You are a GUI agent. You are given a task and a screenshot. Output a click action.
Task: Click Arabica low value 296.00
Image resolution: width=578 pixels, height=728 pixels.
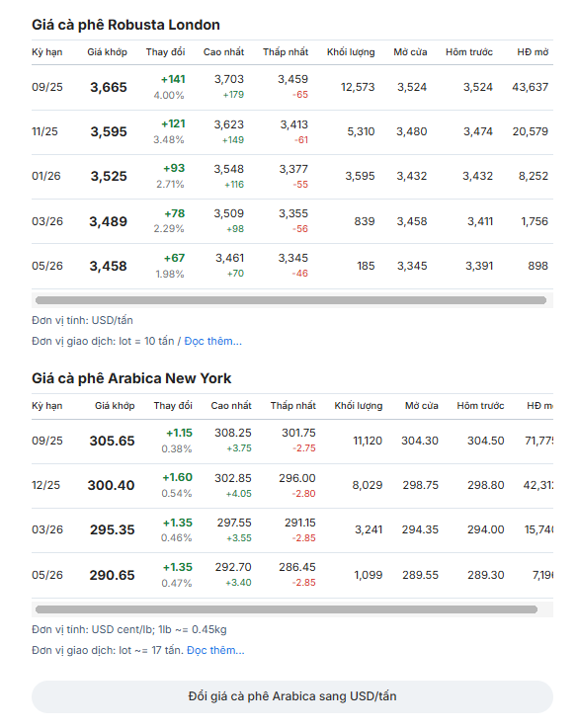point(297,478)
